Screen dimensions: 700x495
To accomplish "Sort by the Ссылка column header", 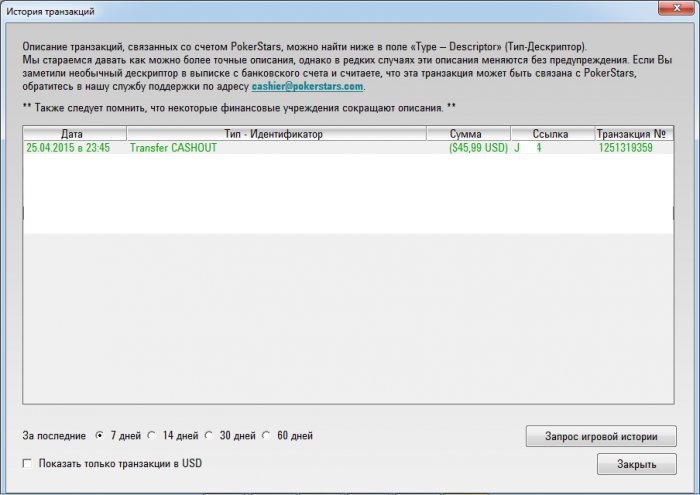I will coord(553,133).
